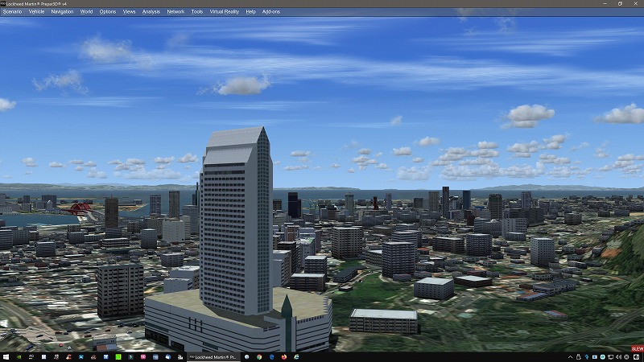Open the Virtual Reality menu
The image size is (644, 362).
coord(225,11)
